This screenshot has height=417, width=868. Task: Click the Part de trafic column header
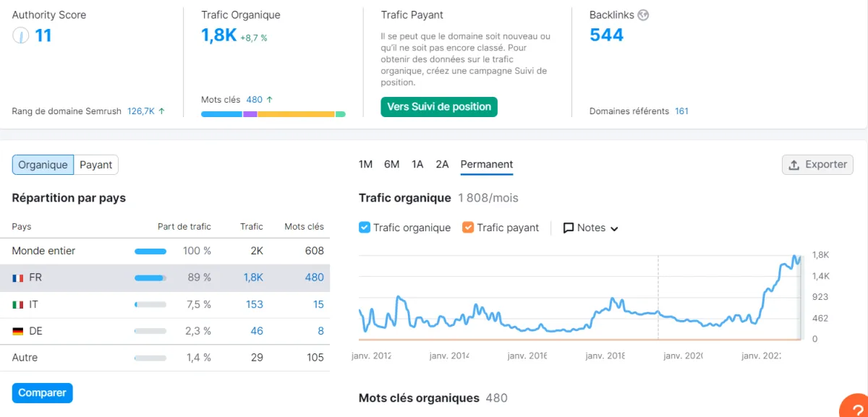coord(184,226)
